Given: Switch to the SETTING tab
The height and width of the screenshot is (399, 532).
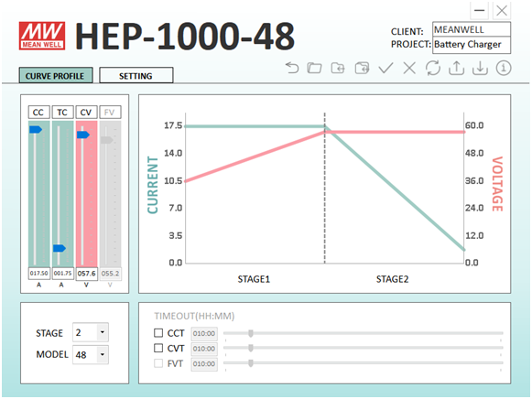Looking at the screenshot, I should point(136,76).
